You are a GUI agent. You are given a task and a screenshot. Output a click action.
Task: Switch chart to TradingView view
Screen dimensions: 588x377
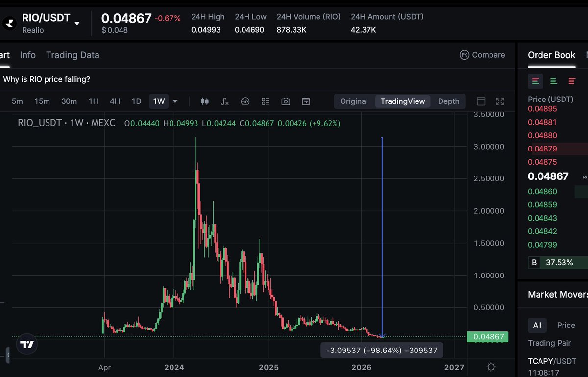click(403, 101)
